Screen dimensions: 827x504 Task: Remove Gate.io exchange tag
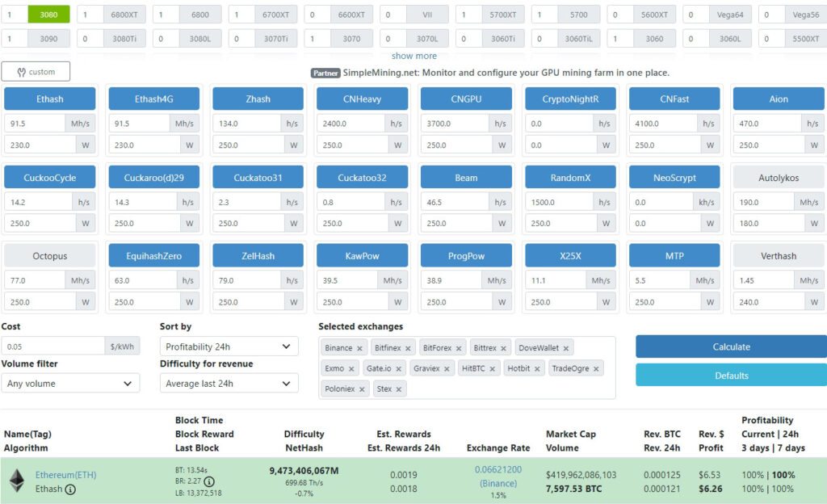click(398, 369)
